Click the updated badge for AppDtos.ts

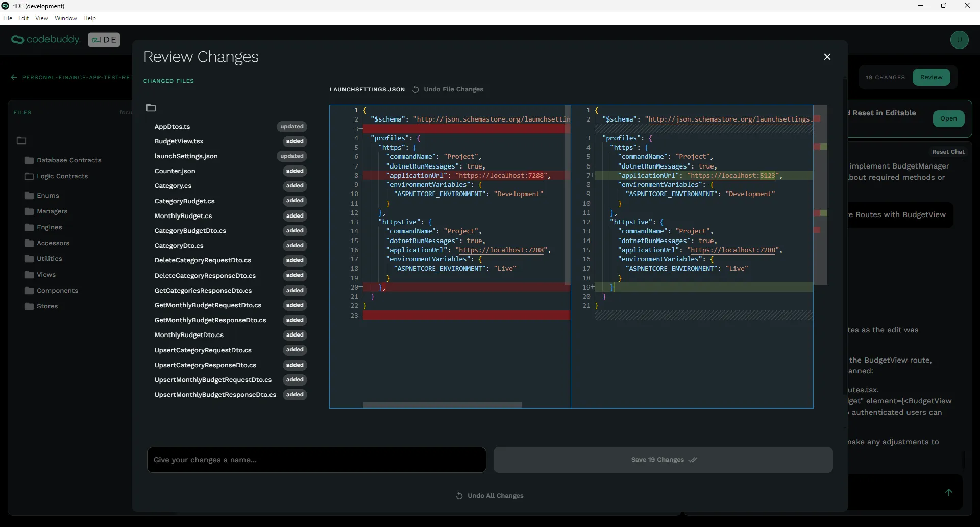pos(292,127)
